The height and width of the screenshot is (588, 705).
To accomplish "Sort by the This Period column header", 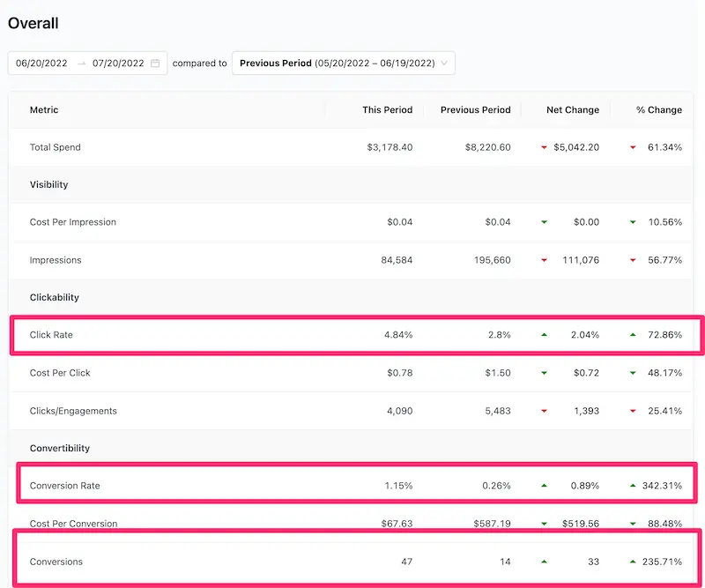I will tap(387, 110).
